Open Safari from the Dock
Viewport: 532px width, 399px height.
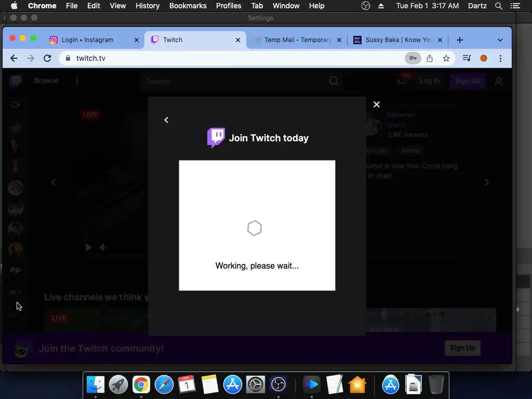click(164, 385)
